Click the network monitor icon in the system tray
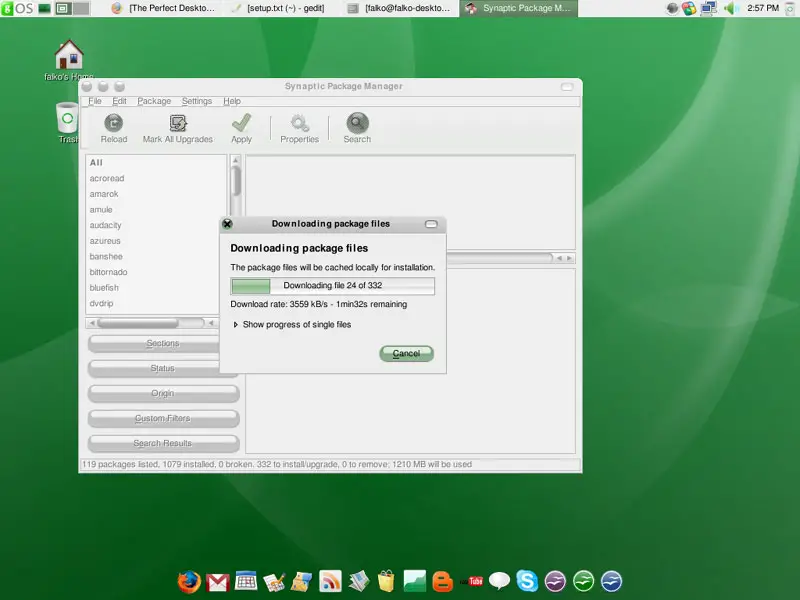 708,8
